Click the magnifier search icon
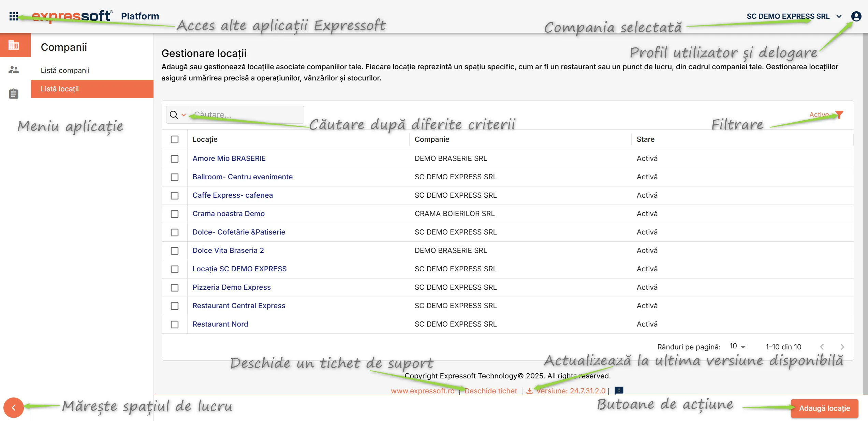 174,115
